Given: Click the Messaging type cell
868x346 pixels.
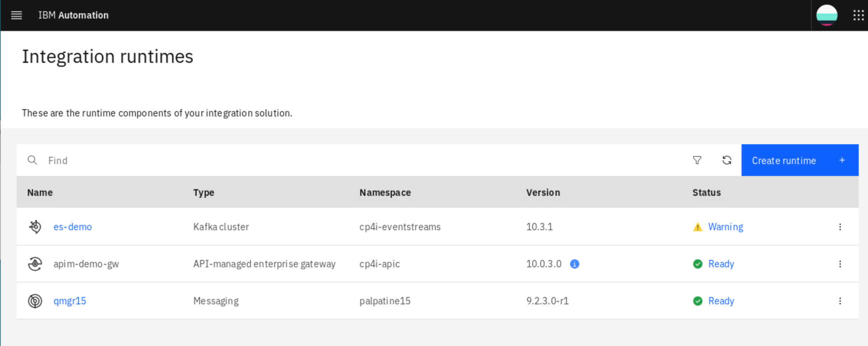Looking at the screenshot, I should pyautogui.click(x=216, y=301).
